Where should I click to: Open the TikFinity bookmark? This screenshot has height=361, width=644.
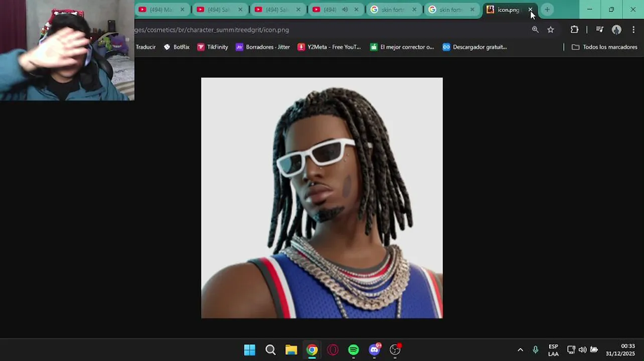tap(213, 47)
